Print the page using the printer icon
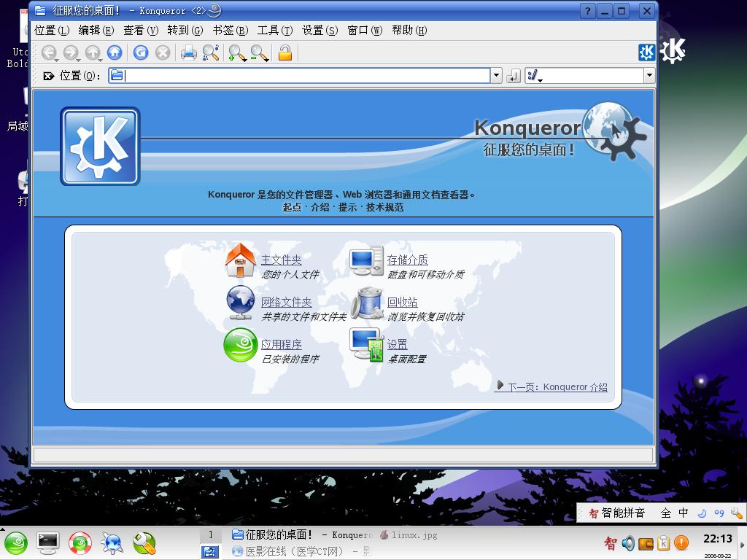 click(x=189, y=52)
